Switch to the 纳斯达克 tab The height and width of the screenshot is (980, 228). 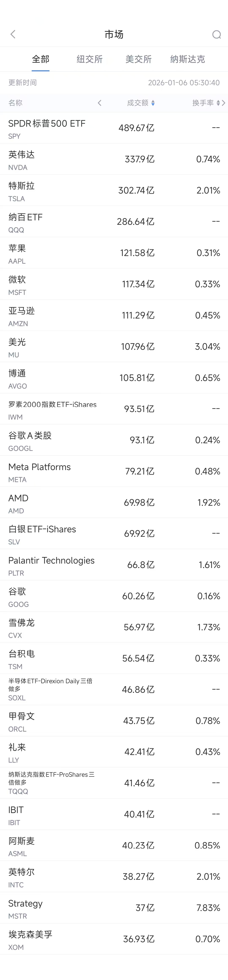point(187,59)
